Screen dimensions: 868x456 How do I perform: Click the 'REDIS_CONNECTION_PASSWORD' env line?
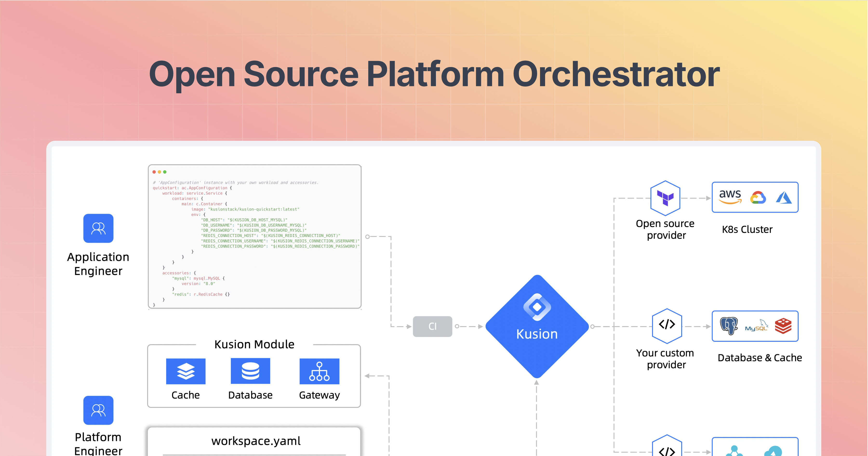tap(280, 246)
